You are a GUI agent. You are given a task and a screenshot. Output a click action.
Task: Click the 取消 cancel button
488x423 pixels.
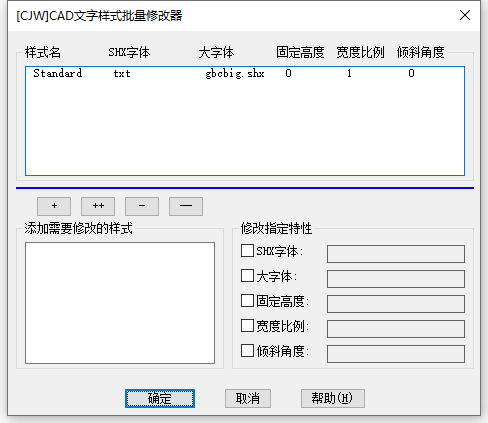point(248,398)
